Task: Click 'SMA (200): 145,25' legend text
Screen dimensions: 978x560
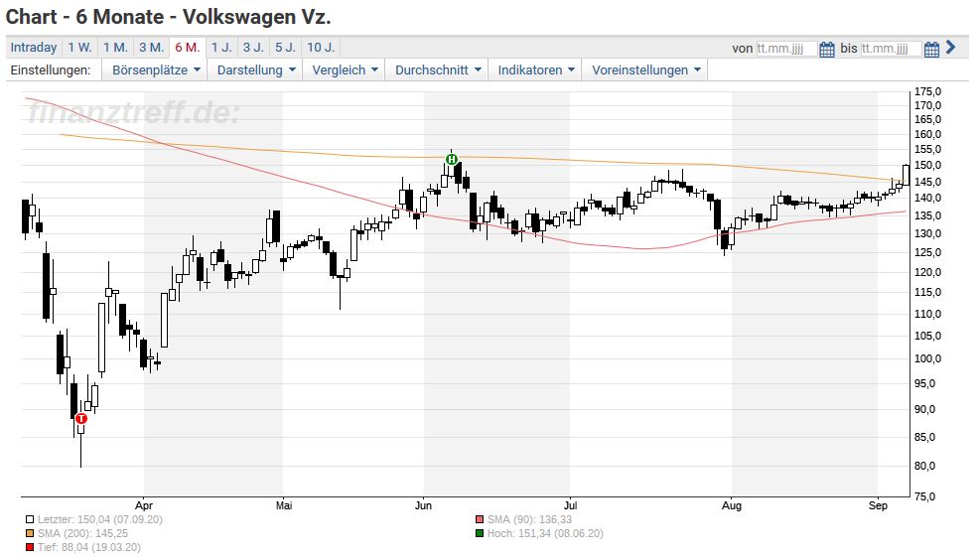Action: (x=82, y=533)
